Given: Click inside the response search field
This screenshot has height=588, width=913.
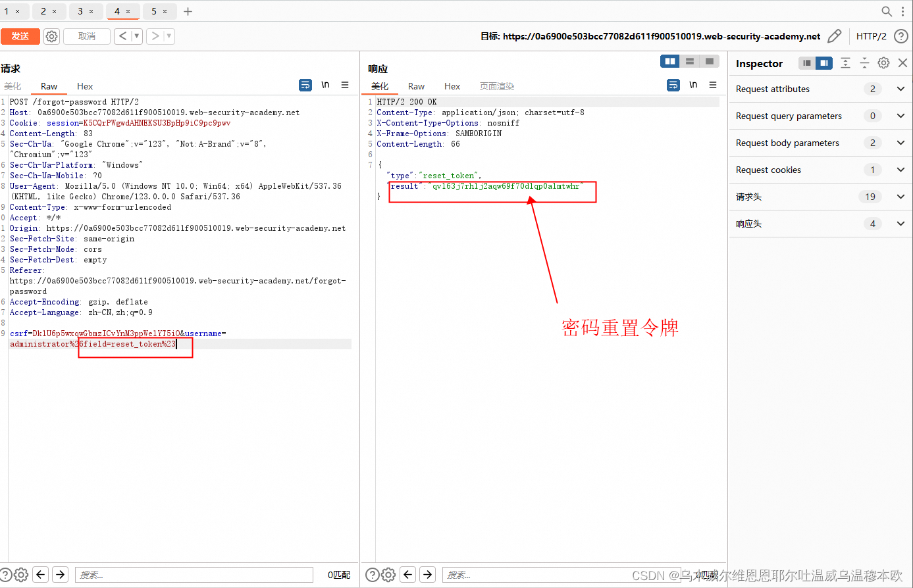Looking at the screenshot, I should pyautogui.click(x=560, y=574).
